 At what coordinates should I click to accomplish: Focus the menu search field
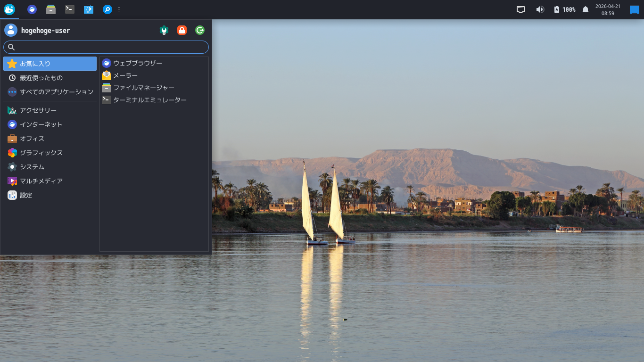[x=106, y=47]
